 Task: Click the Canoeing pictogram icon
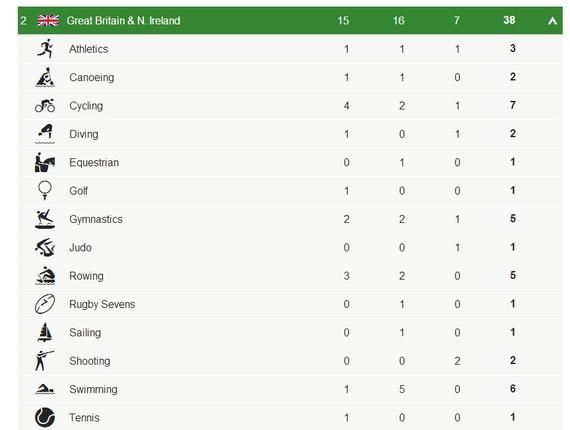click(x=45, y=77)
